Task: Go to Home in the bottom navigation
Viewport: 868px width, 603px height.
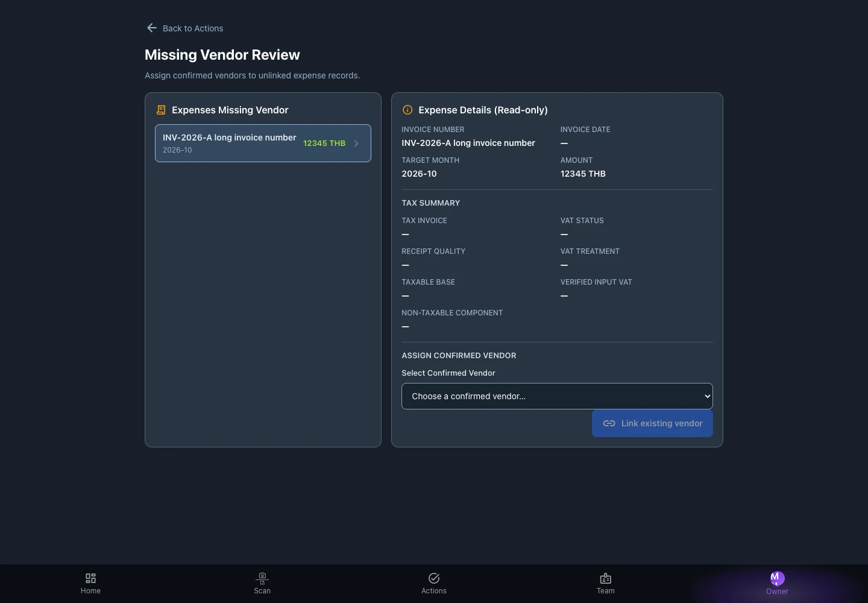Action: 90,584
